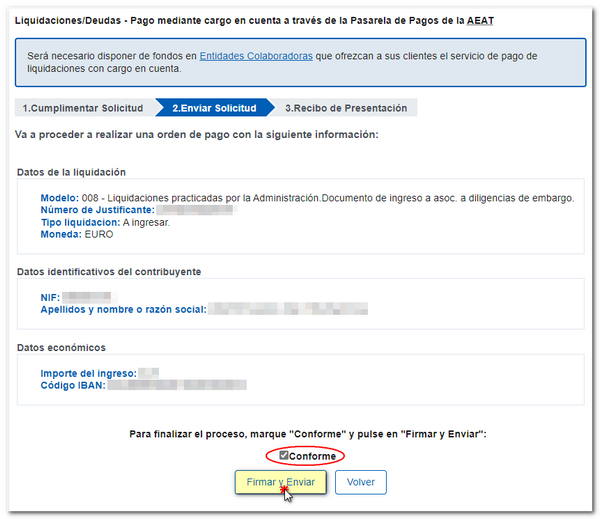Click the Volver button

(360, 483)
